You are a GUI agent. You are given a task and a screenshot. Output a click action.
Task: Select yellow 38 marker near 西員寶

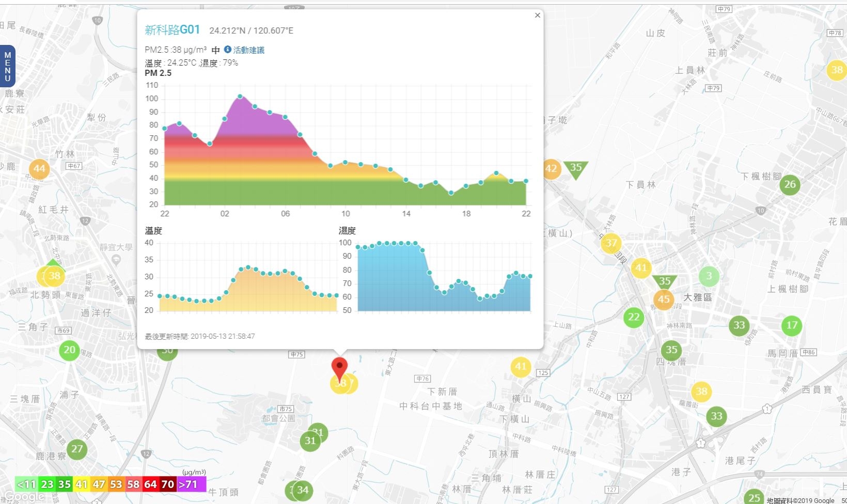click(701, 391)
